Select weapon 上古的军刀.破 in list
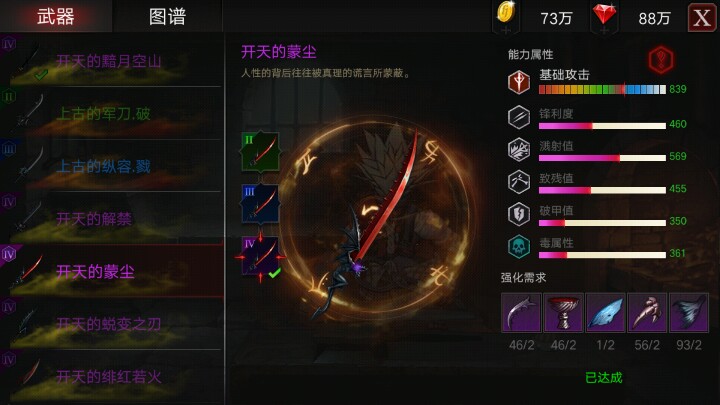 pyautogui.click(x=111, y=113)
